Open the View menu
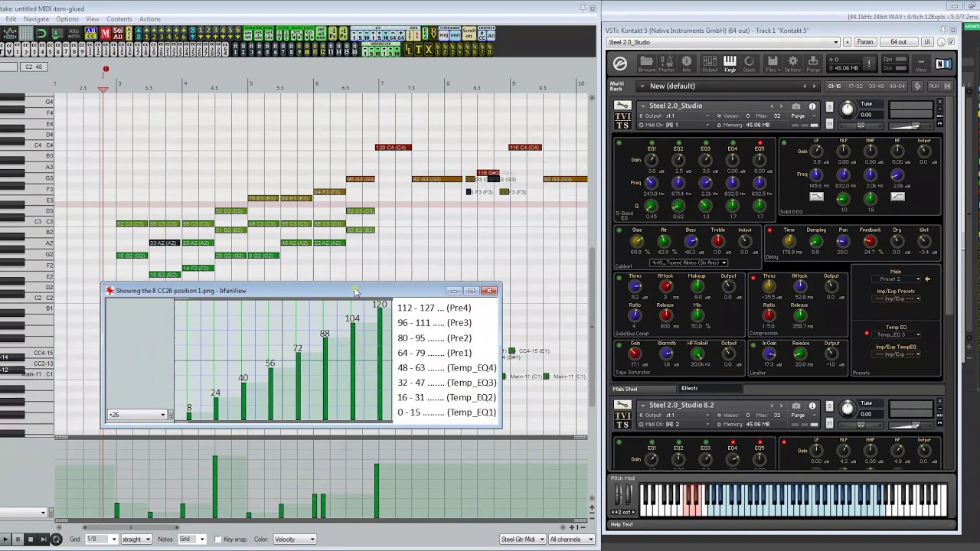980x551 pixels. pos(93,19)
